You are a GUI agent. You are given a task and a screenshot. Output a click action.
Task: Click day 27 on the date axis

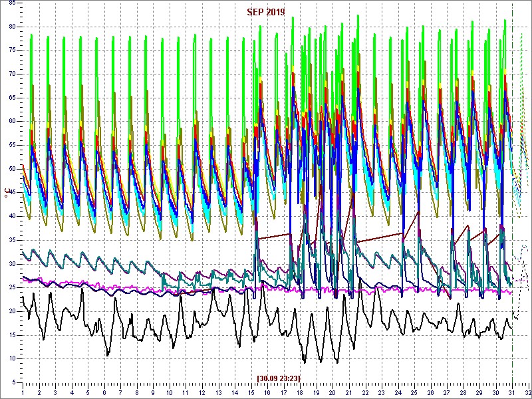click(x=447, y=393)
